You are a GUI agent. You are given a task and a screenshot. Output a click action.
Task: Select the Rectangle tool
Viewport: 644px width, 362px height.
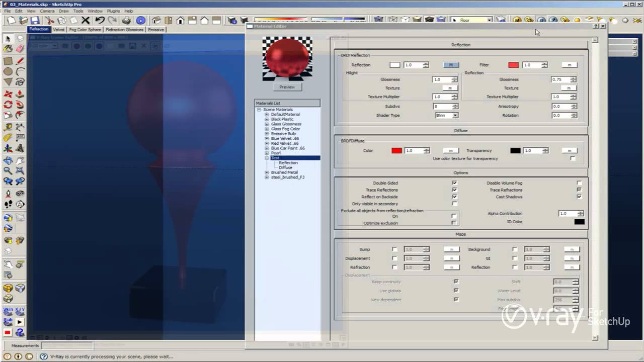(8, 61)
